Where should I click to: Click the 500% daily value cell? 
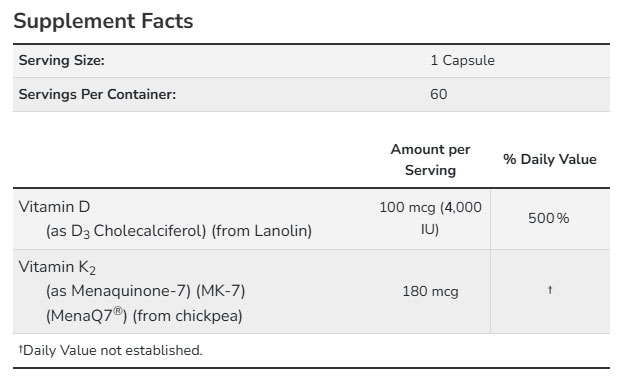pyautogui.click(x=549, y=218)
